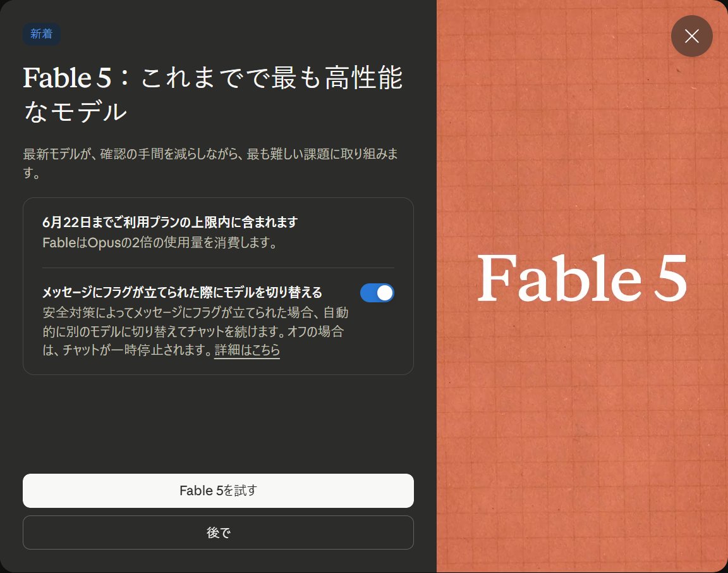This screenshot has width=728, height=573.
Task: Click the 新着 badge
Action: [41, 34]
